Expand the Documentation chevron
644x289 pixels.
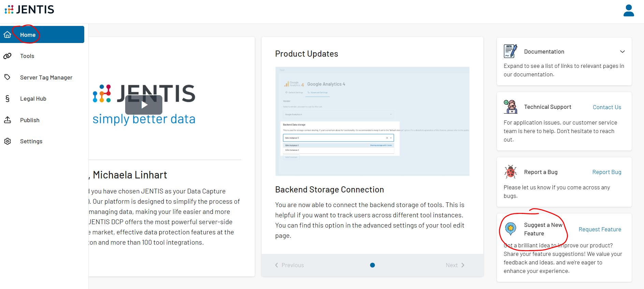point(622,52)
